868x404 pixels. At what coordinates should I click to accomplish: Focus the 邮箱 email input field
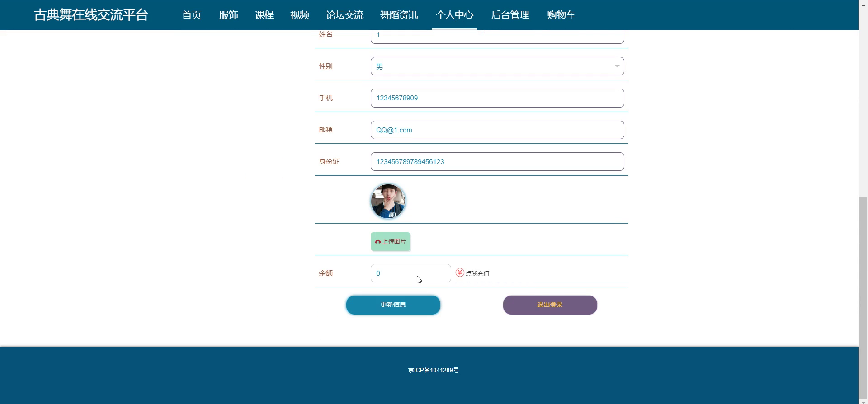tap(497, 130)
